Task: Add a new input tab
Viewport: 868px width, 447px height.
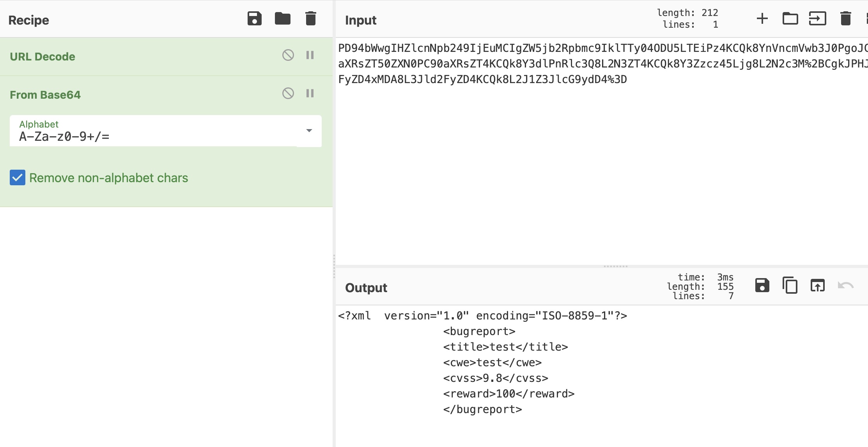Action: click(x=762, y=19)
